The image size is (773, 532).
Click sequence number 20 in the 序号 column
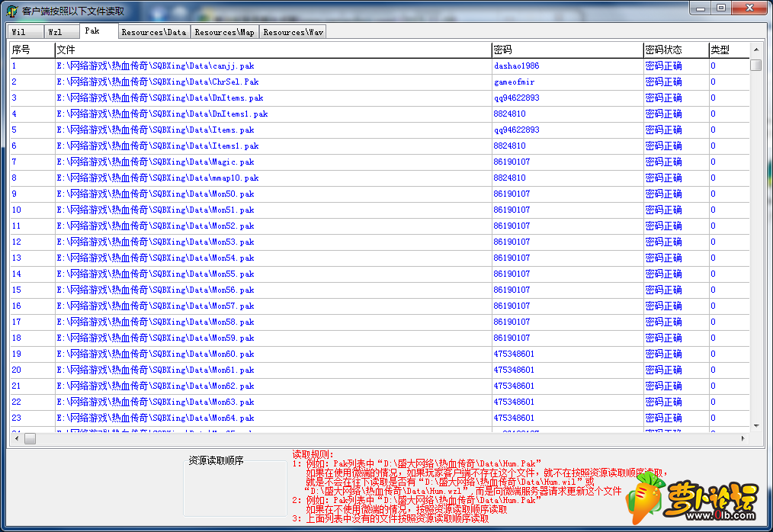click(x=17, y=370)
